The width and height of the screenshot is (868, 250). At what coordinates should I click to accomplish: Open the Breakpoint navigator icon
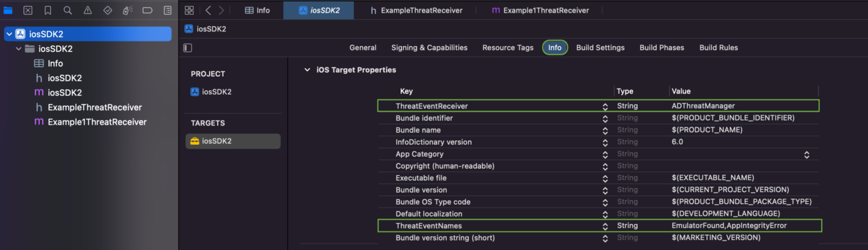[x=148, y=11]
